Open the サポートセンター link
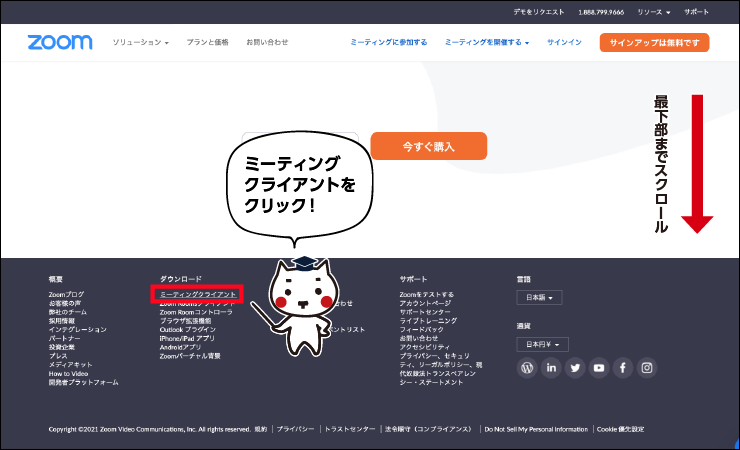The width and height of the screenshot is (740, 450). coord(425,312)
